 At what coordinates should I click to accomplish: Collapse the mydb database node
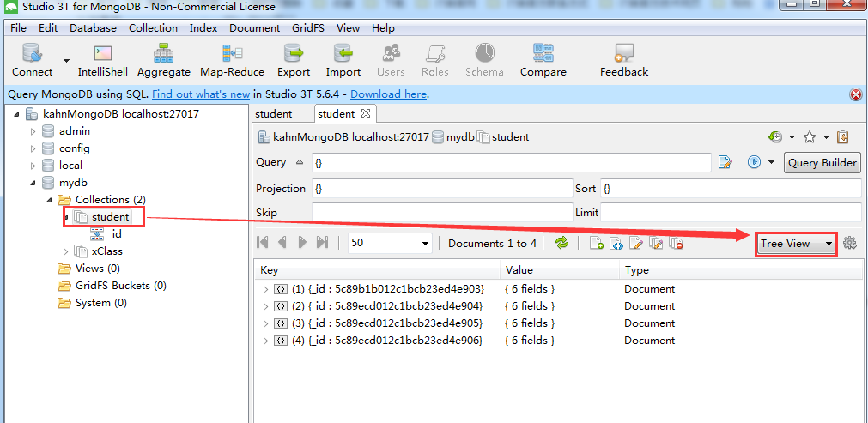pos(33,183)
